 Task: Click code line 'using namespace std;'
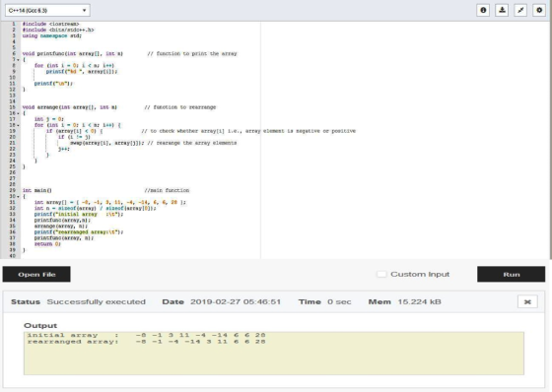51,35
